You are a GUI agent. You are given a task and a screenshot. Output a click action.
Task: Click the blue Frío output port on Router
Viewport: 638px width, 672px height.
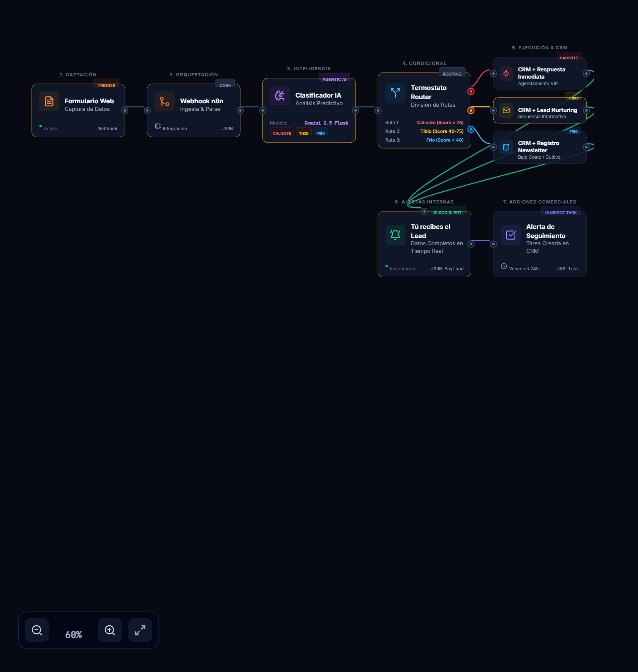pos(471,129)
